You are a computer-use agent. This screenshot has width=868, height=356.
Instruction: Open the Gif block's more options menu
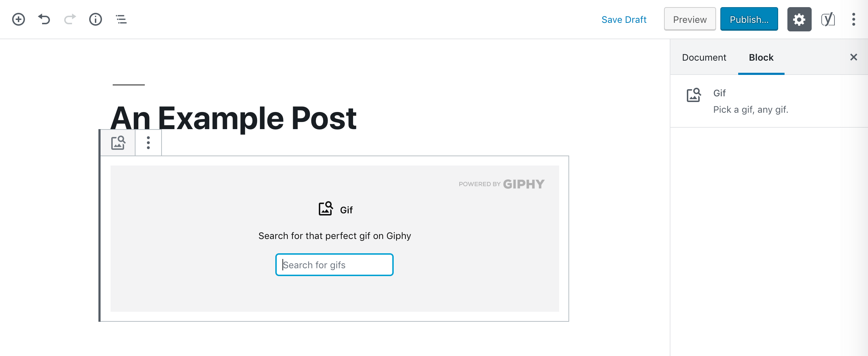(x=148, y=143)
